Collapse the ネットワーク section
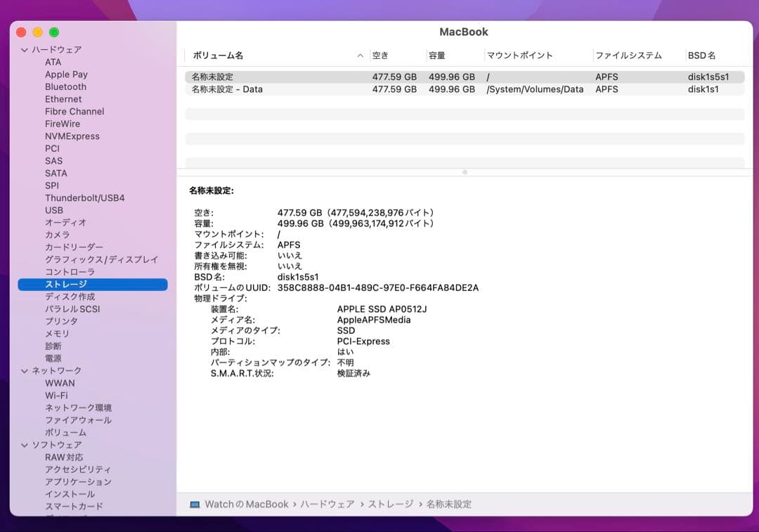759x532 pixels. (x=25, y=370)
